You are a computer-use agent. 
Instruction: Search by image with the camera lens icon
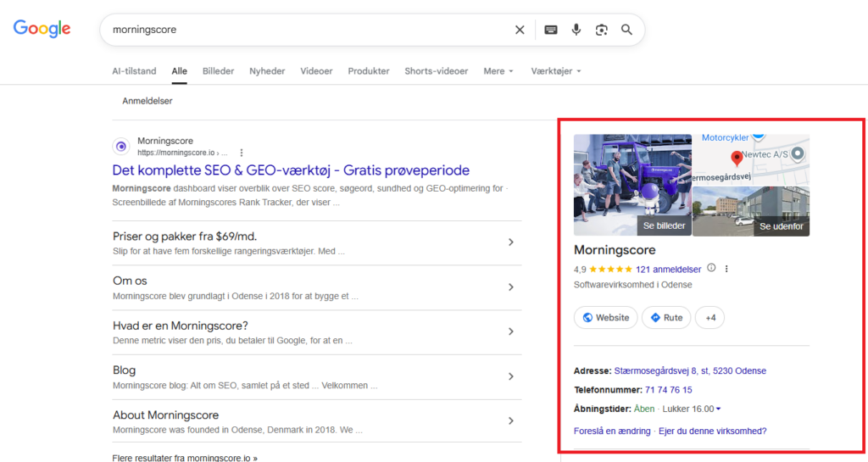(601, 30)
